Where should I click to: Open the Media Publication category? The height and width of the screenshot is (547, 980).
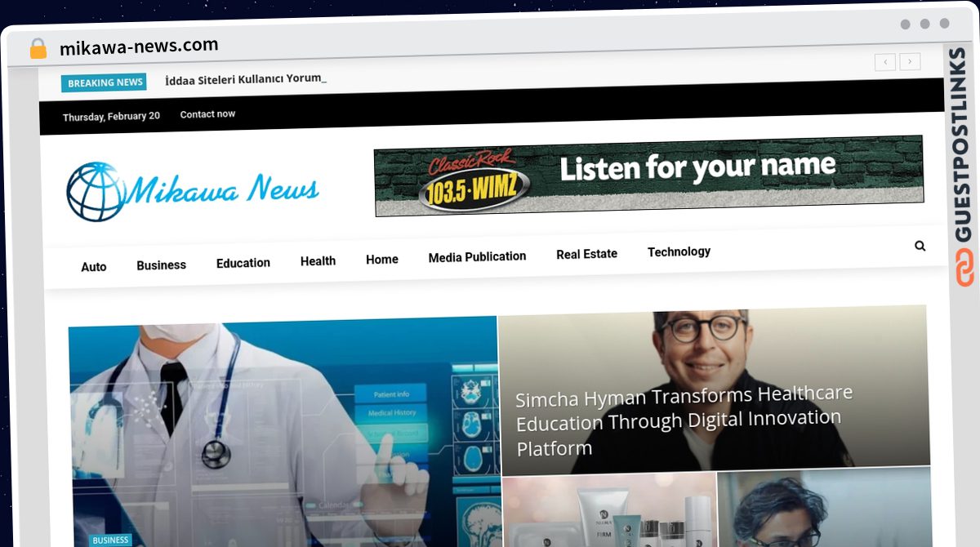tap(477, 256)
